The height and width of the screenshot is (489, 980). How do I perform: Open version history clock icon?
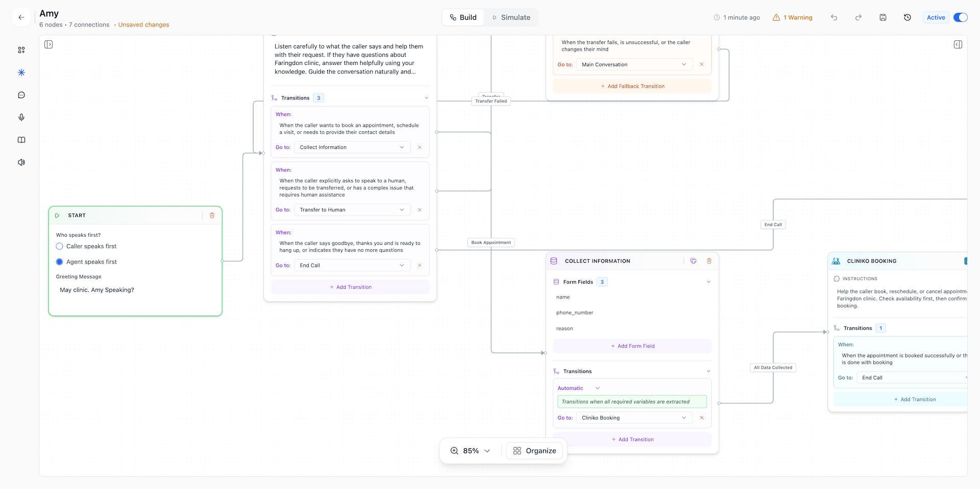click(x=908, y=17)
